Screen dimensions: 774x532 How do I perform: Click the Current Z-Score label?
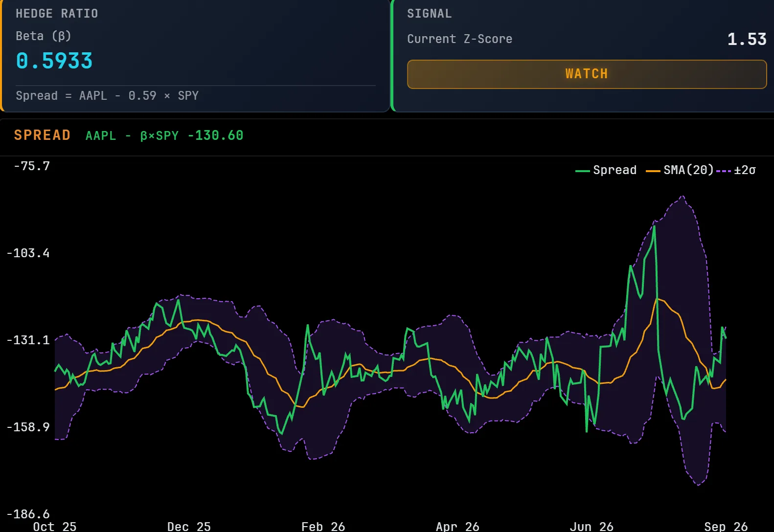[x=459, y=39]
